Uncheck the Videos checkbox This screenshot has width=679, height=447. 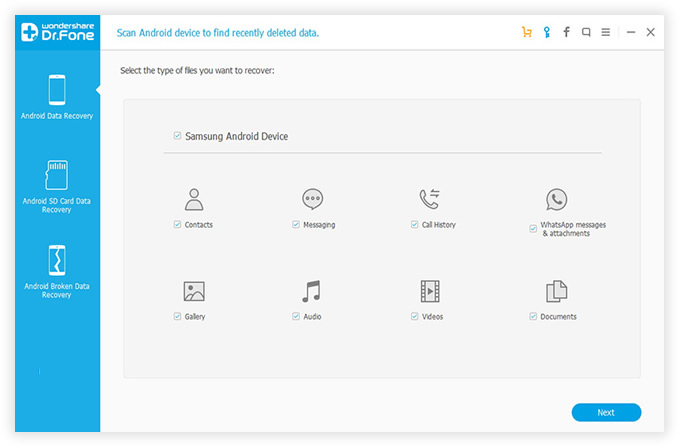pyautogui.click(x=414, y=316)
